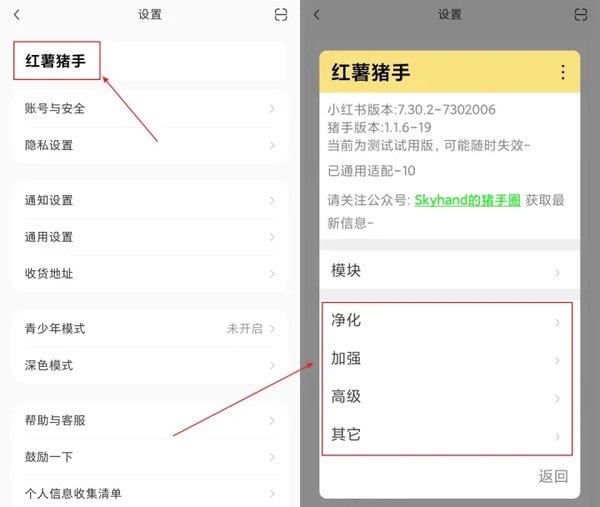Open Skyhand的猪手圈 link
600x507 pixels.
click(x=467, y=200)
